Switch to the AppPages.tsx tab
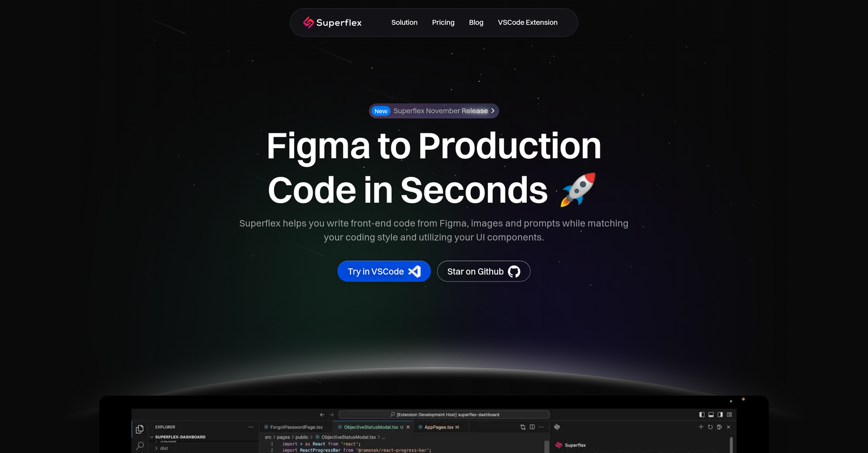Viewport: 868px width, 453px height. 438,427
